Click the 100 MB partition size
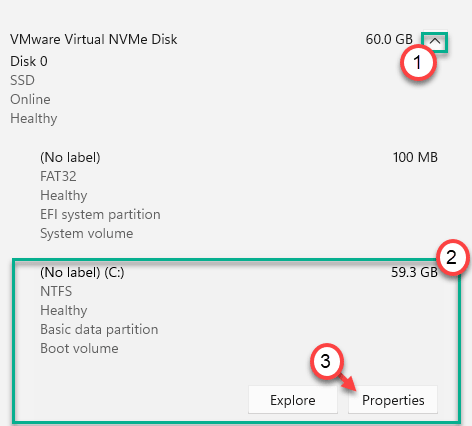Viewport: 472px width, 426px height. pyautogui.click(x=415, y=157)
